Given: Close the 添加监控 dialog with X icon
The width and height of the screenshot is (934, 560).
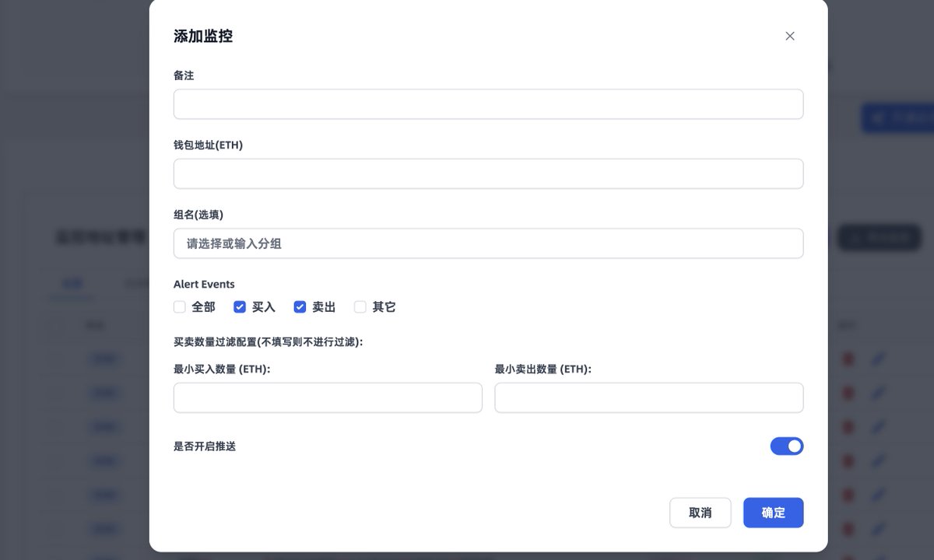Looking at the screenshot, I should click(x=790, y=36).
